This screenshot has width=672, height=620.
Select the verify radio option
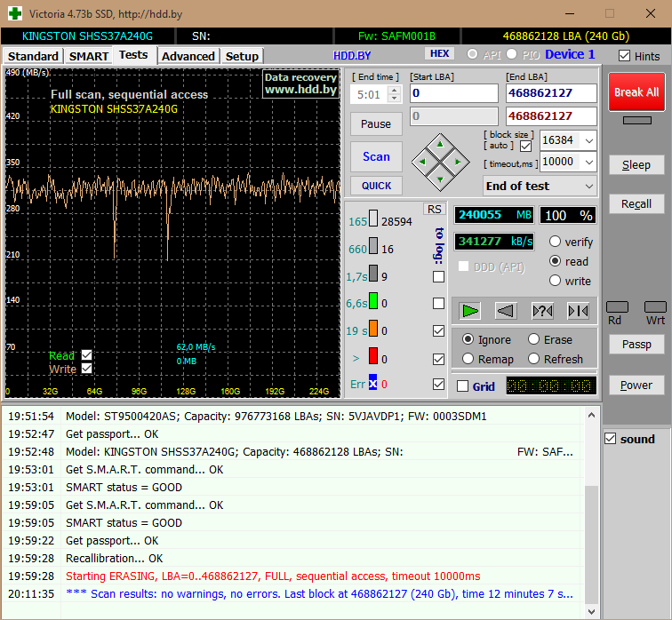coord(556,242)
